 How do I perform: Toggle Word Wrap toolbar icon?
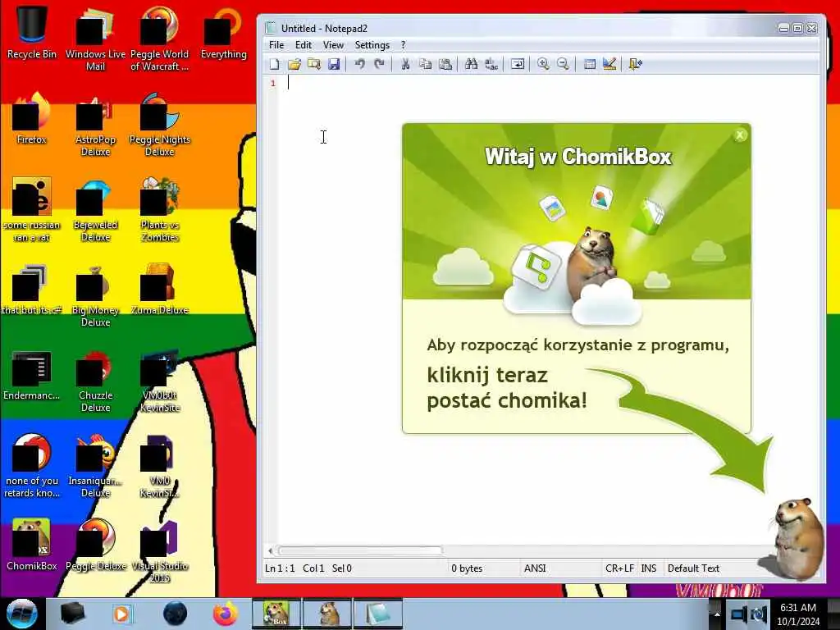click(x=518, y=64)
